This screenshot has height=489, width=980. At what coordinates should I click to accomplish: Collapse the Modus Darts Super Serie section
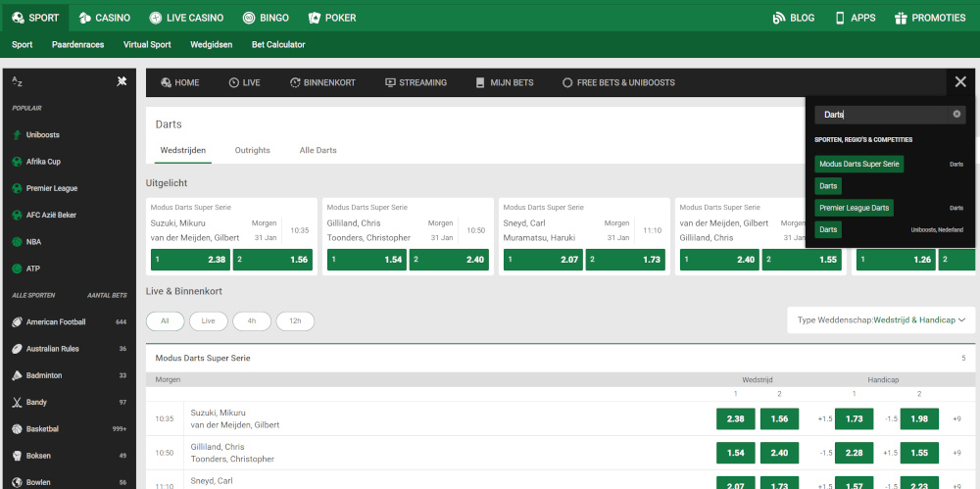tap(560, 359)
